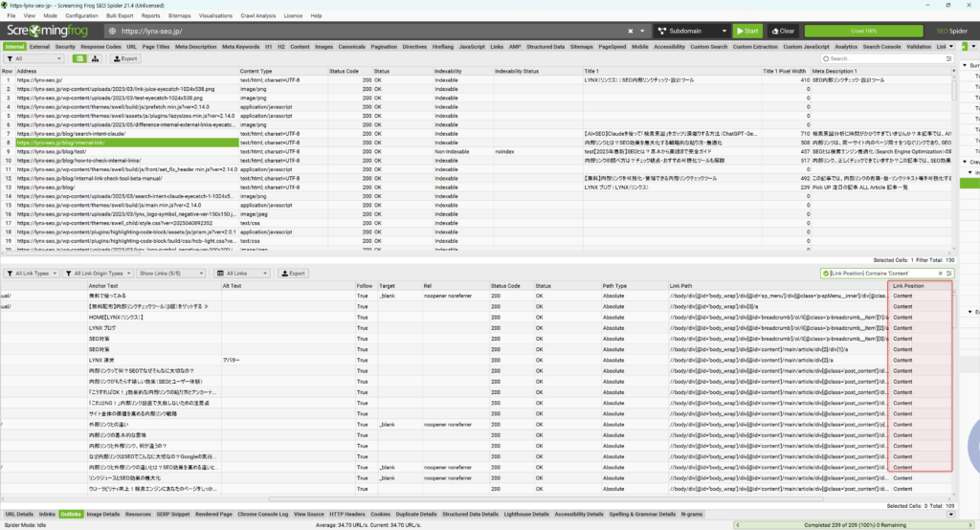Image resolution: width=980 pixels, height=530 pixels.
Task: Click the Clear crawl button
Action: [x=783, y=31]
